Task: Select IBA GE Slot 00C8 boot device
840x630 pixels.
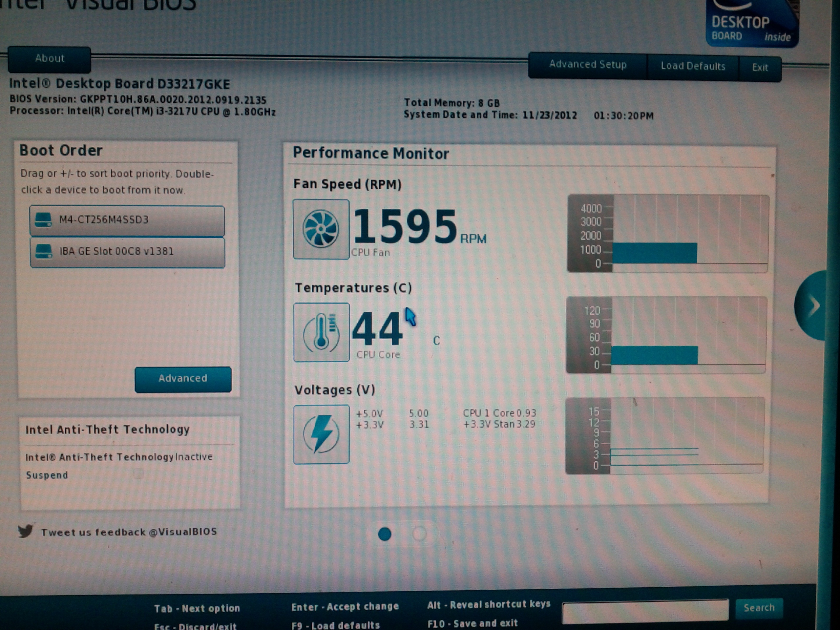Action: pyautogui.click(x=127, y=253)
